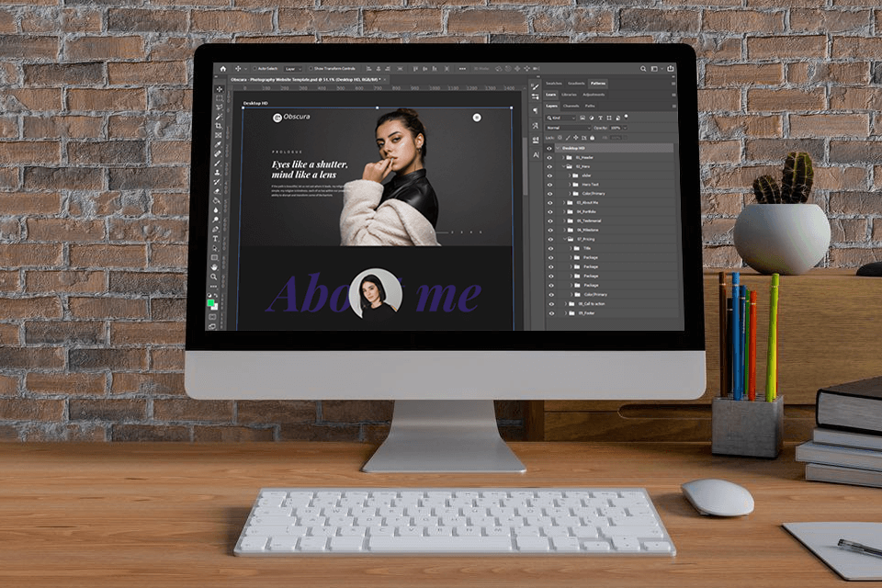Open the Libraries tab
The width and height of the screenshot is (882, 588).
[x=569, y=95]
